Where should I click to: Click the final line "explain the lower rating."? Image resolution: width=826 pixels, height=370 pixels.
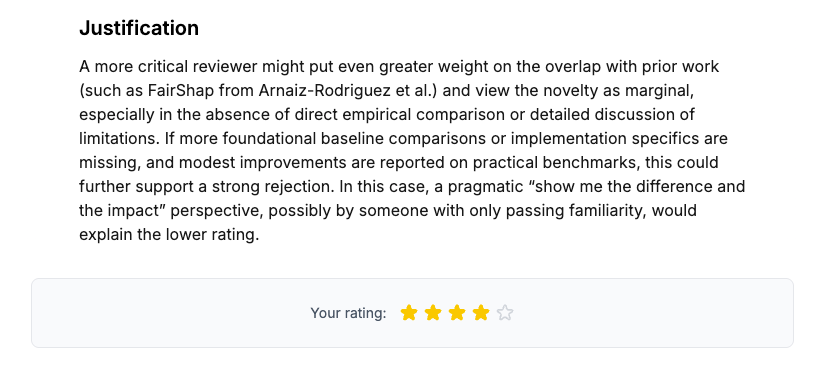(x=169, y=235)
